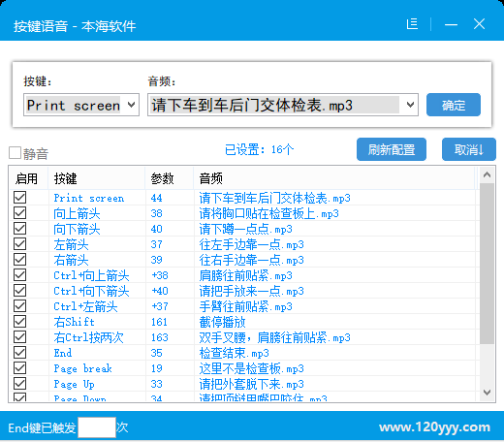The image size is (504, 442).
Task: Select the 右Ctrl按两次 key entry
Action: pos(88,337)
